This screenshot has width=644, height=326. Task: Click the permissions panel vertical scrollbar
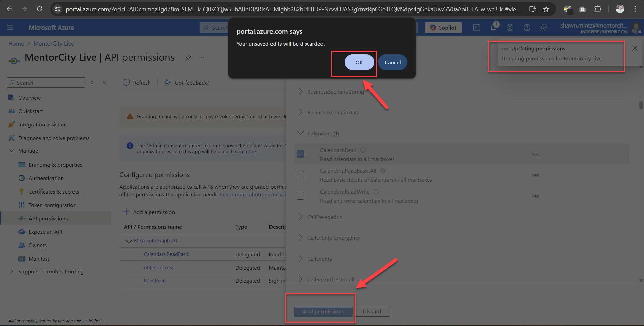(x=641, y=105)
